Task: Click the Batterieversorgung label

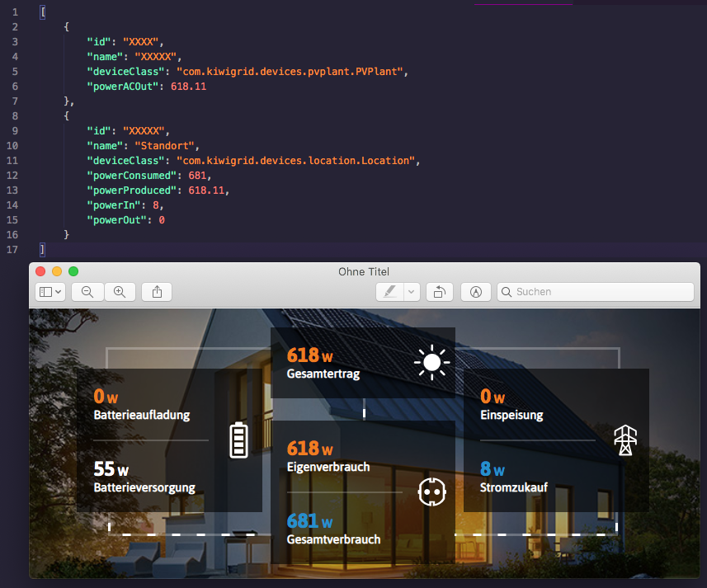Action: (x=144, y=487)
